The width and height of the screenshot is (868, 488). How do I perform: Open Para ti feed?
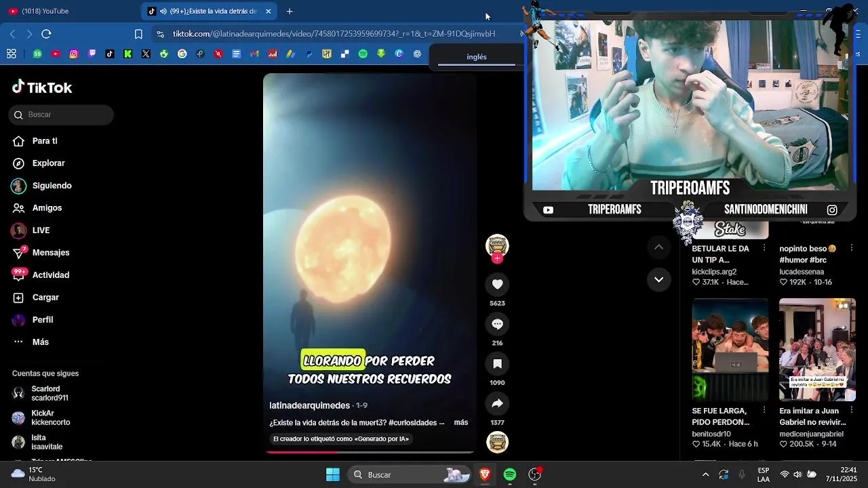pyautogui.click(x=45, y=141)
